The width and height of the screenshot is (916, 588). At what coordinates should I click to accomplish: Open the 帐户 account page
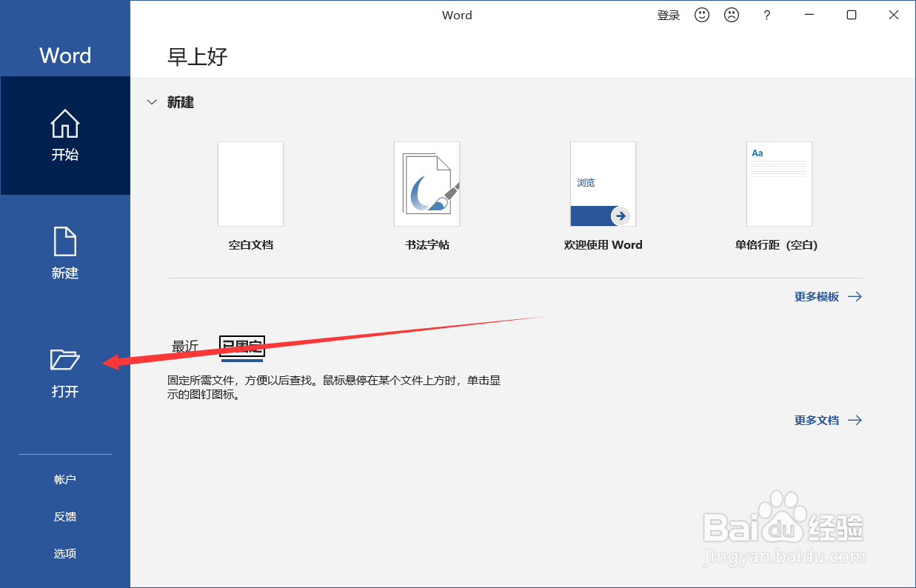pyautogui.click(x=65, y=479)
